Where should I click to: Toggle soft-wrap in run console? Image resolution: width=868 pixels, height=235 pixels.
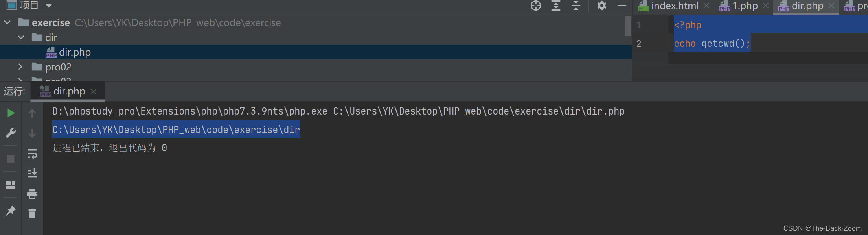[32, 154]
